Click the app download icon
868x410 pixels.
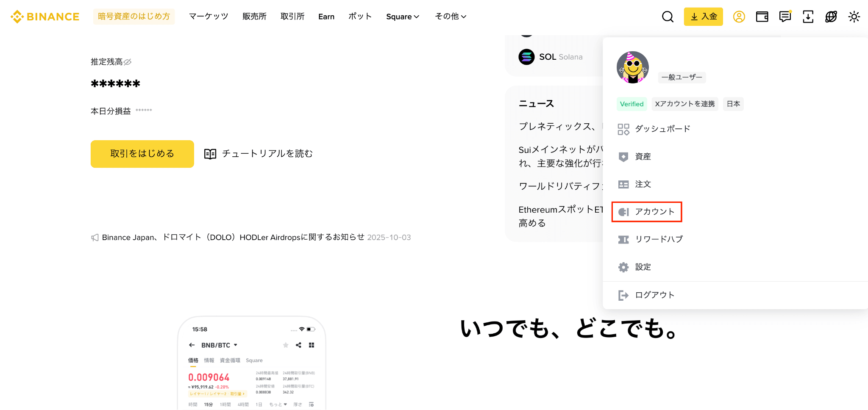808,17
